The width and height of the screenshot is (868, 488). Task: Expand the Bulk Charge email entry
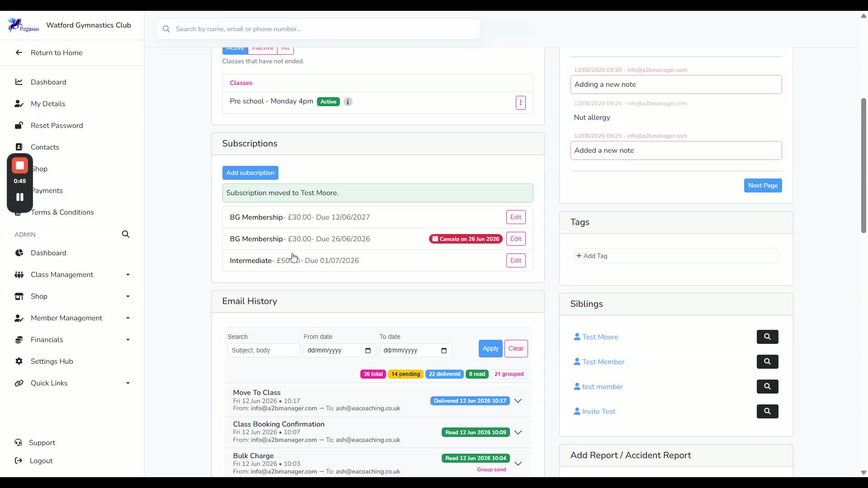click(518, 464)
